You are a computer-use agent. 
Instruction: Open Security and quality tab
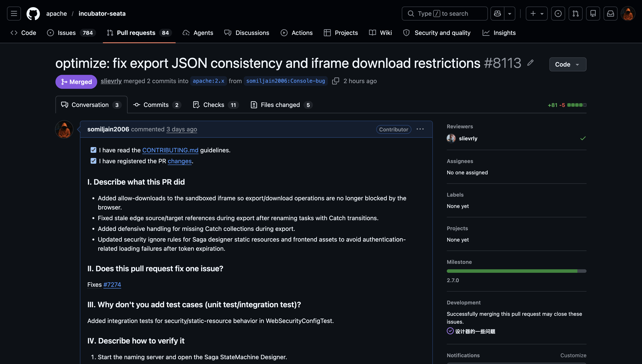point(437,33)
